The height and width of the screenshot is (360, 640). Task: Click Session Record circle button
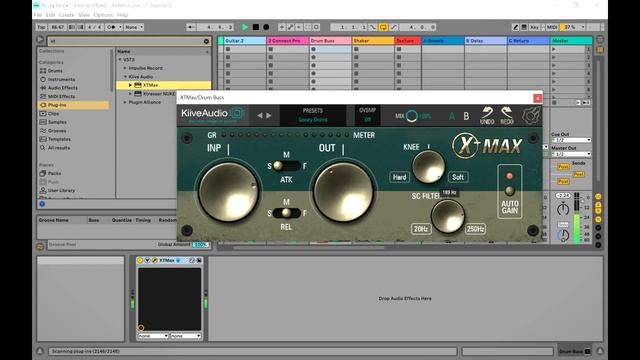(x=316, y=27)
